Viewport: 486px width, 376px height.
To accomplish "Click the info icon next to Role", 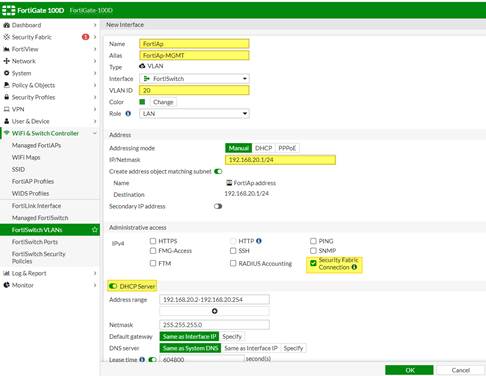I will coord(128,113).
